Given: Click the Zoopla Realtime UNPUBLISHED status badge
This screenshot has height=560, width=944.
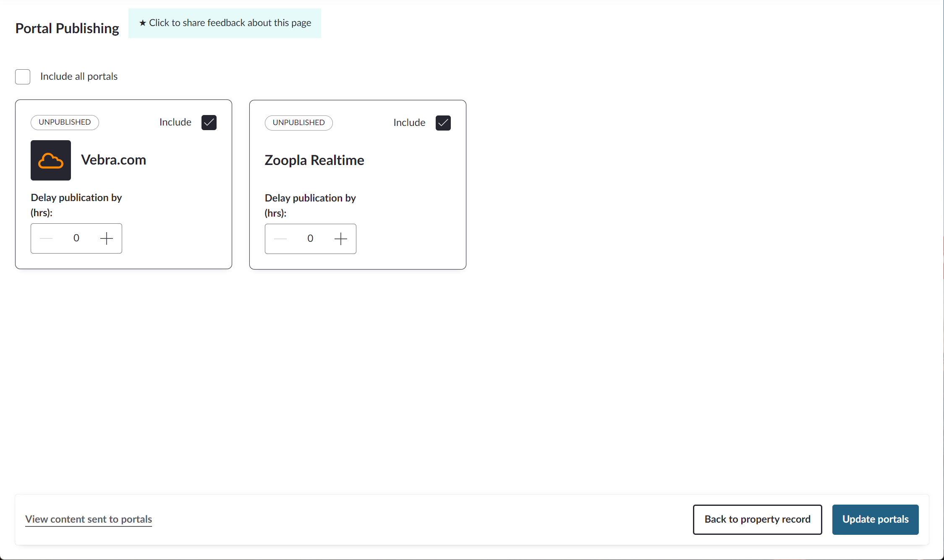Looking at the screenshot, I should pos(299,123).
